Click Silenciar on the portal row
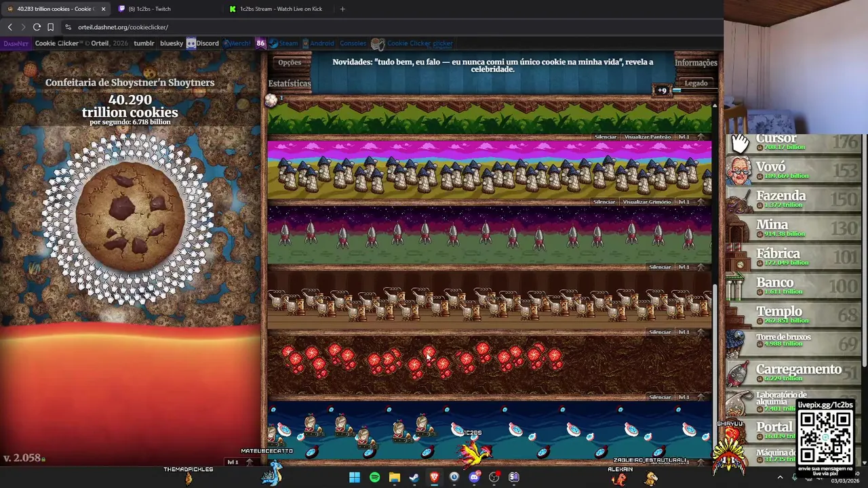The image size is (868, 488). (x=660, y=397)
